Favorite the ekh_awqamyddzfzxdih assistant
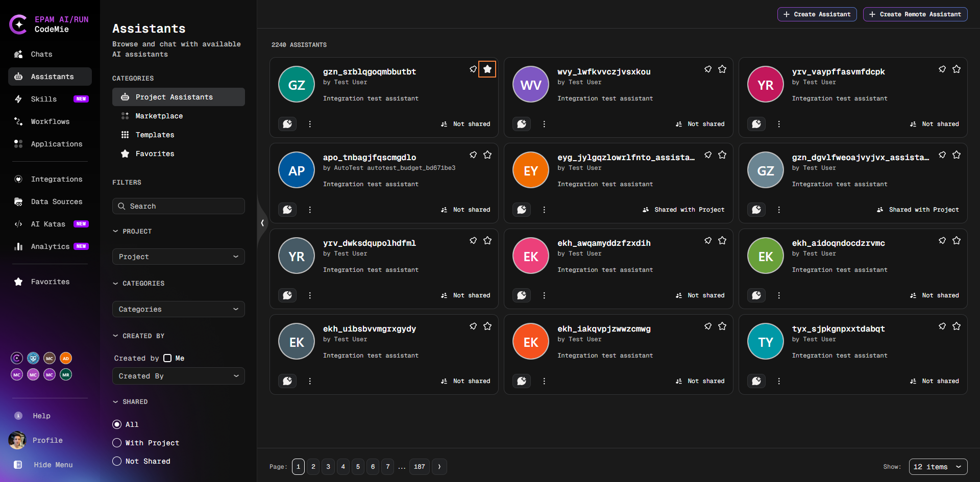This screenshot has height=482, width=980. 722,240
